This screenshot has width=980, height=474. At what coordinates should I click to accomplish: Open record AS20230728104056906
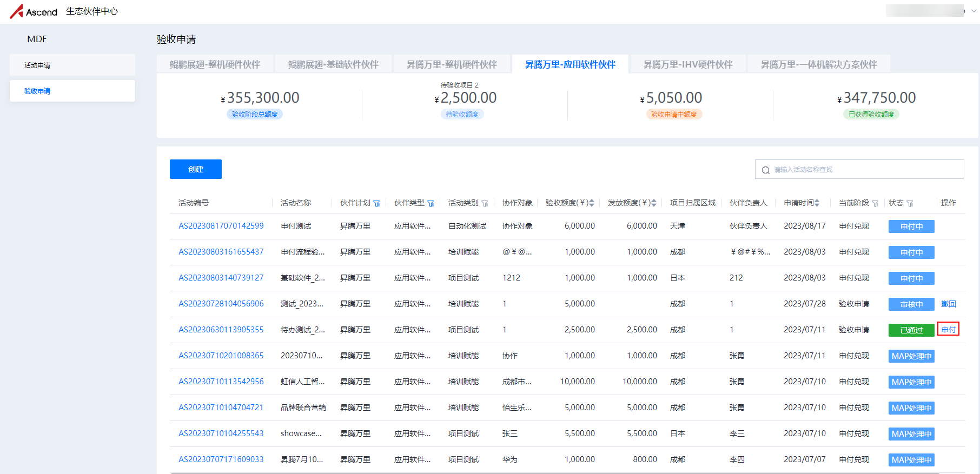point(221,304)
